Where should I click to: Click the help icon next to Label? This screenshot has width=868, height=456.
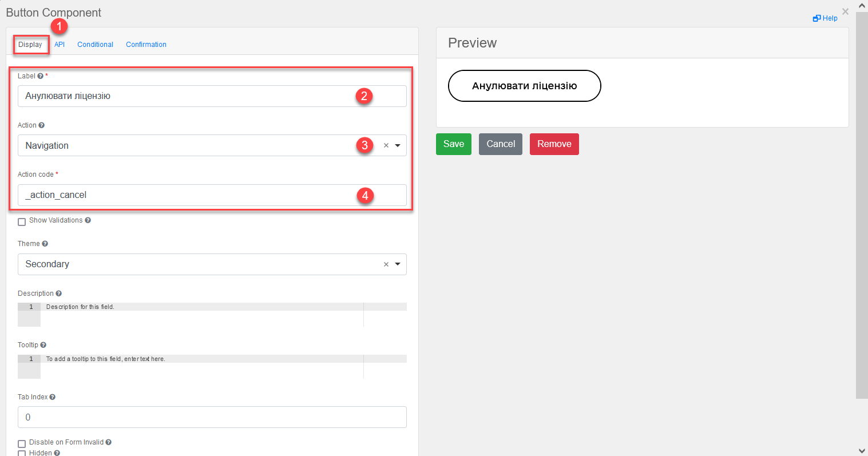click(40, 76)
